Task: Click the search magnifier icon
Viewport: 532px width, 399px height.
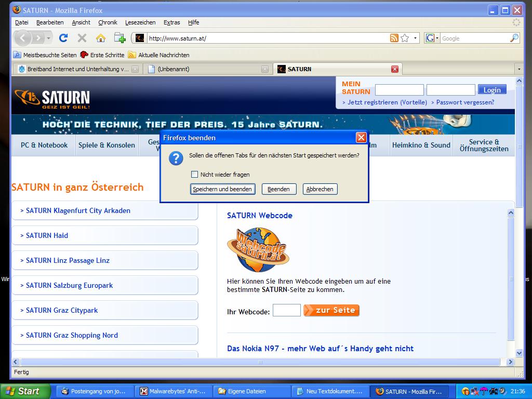Action: click(514, 38)
